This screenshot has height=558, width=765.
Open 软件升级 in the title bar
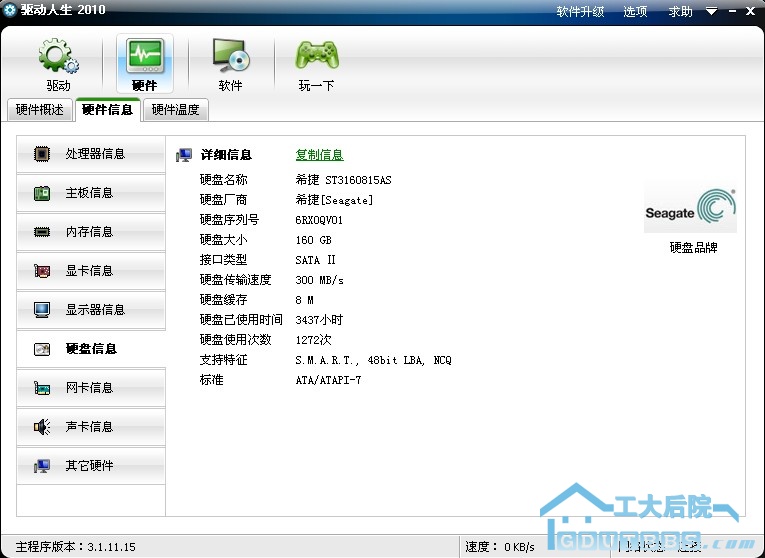coord(580,11)
